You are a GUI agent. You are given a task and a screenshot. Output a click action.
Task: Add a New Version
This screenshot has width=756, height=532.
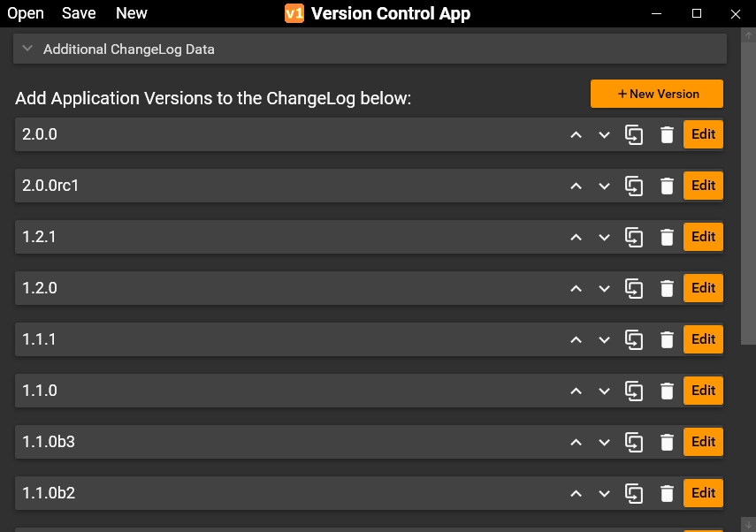pyautogui.click(x=657, y=94)
